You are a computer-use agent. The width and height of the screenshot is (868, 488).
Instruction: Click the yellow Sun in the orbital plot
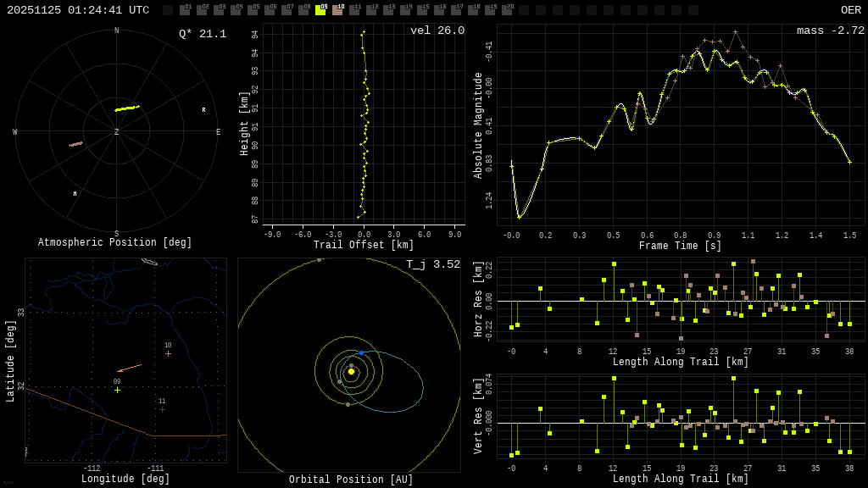[351, 371]
